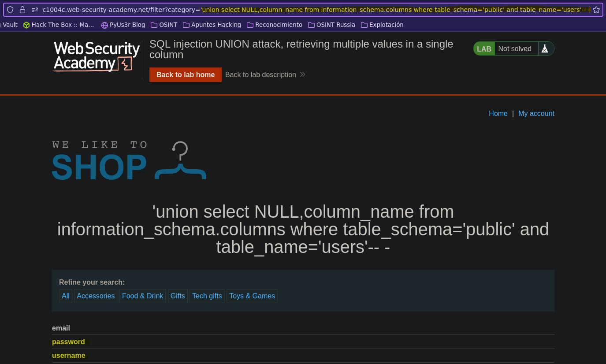The height and width of the screenshot is (364, 606).
Task: Select the Gifts category filter
Action: click(178, 296)
